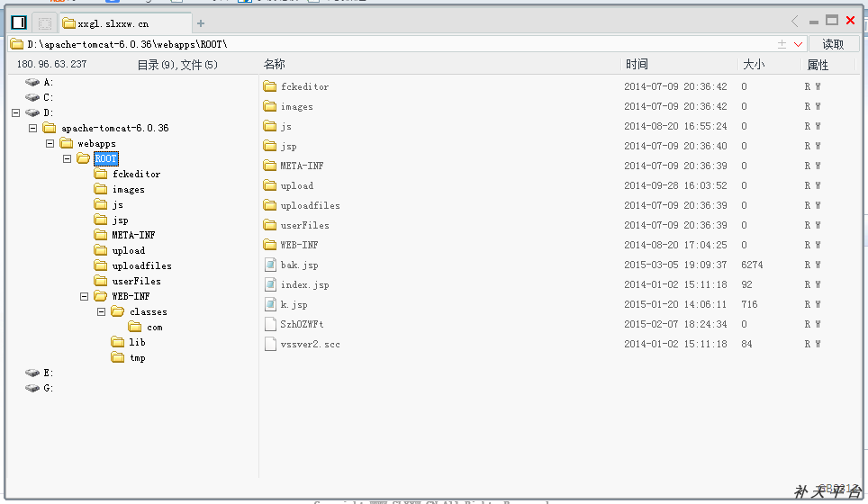The width and height of the screenshot is (868, 504).
Task: Sort by 时间 column header
Action: (x=637, y=64)
